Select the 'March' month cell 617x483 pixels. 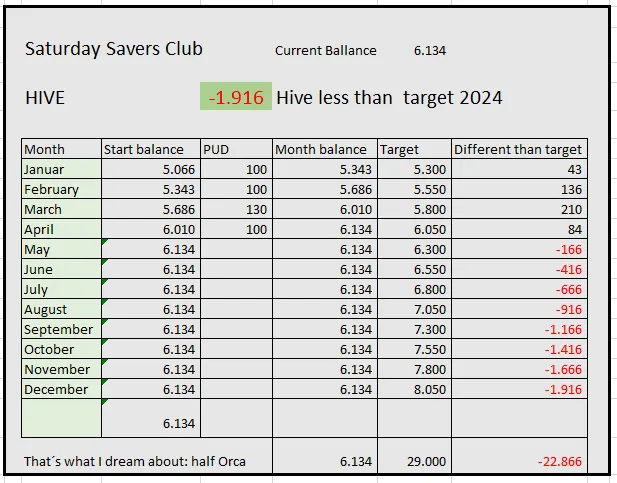coord(61,209)
